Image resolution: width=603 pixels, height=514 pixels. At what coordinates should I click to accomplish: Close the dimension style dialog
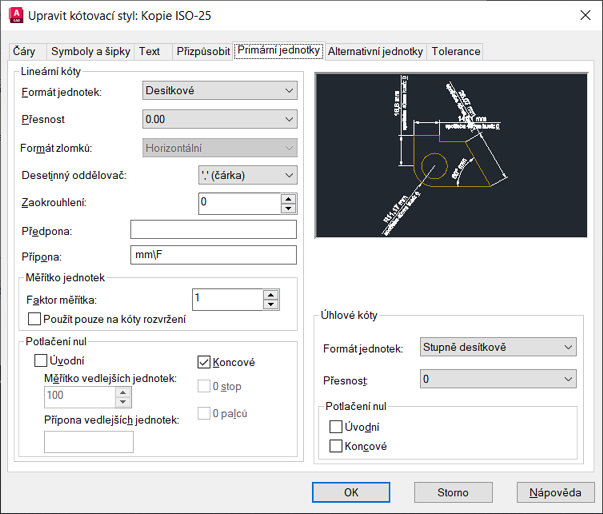tap(585, 15)
